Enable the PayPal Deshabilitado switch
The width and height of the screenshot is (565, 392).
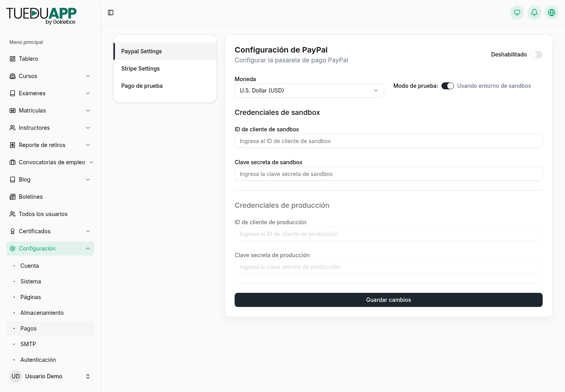(536, 54)
